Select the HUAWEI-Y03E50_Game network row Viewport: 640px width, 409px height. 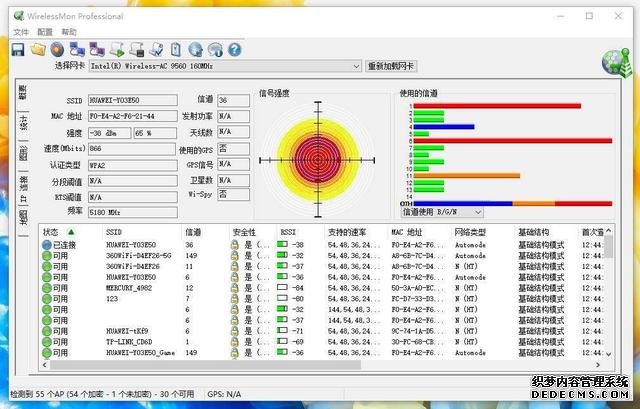[x=322, y=353]
